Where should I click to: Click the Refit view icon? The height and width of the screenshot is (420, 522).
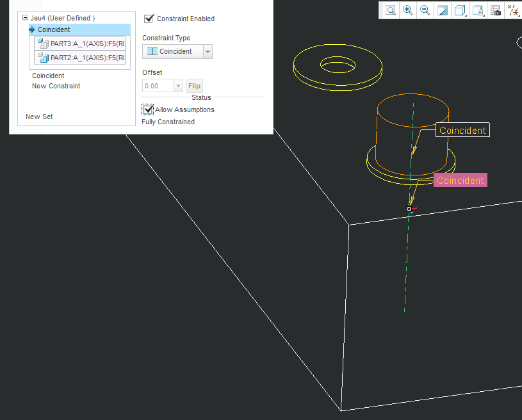390,10
